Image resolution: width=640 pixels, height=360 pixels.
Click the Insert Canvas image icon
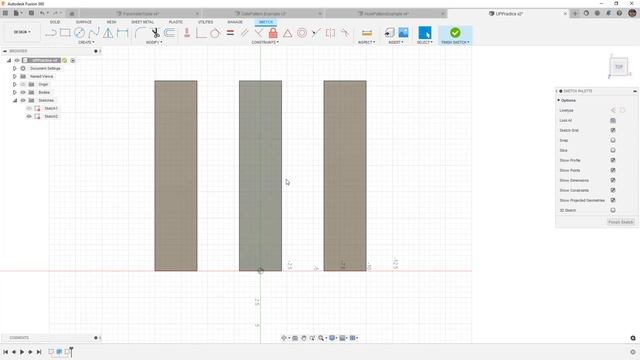pyautogui.click(x=403, y=33)
